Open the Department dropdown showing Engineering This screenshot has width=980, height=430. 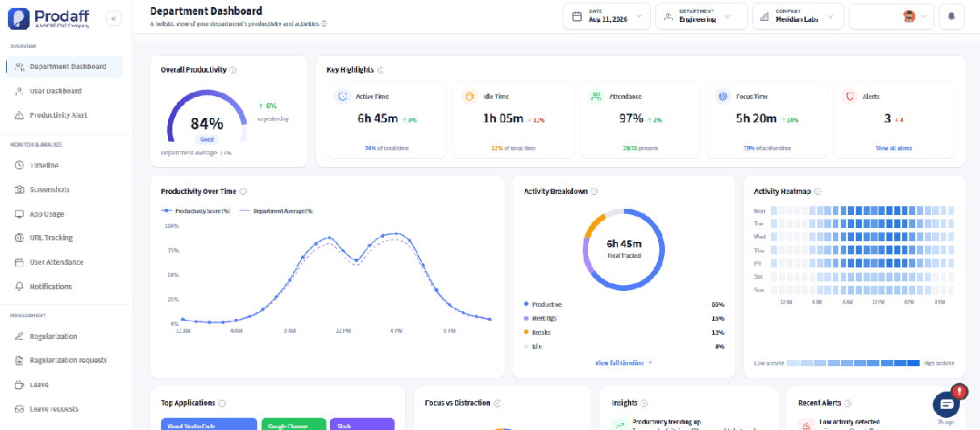[x=701, y=17]
